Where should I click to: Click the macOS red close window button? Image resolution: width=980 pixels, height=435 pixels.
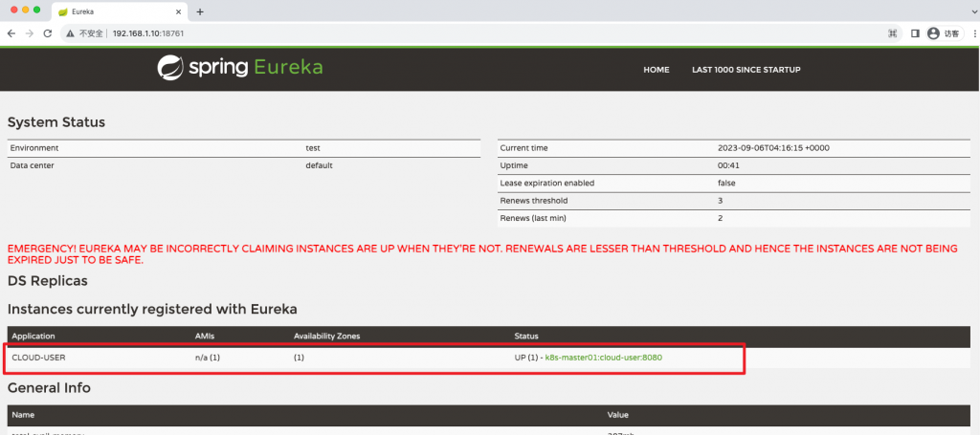point(14,10)
